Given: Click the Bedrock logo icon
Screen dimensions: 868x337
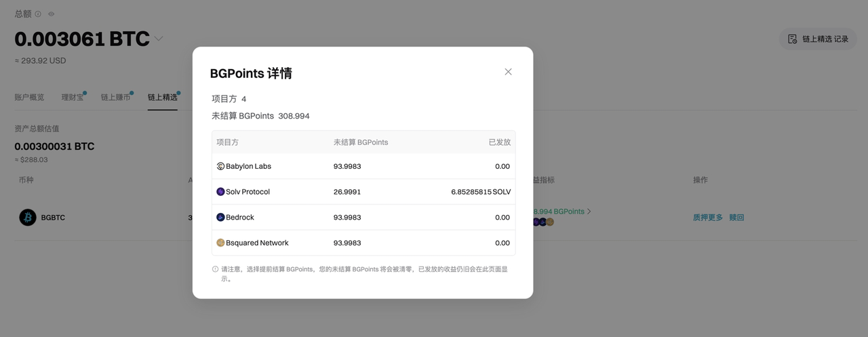Looking at the screenshot, I should [x=220, y=218].
